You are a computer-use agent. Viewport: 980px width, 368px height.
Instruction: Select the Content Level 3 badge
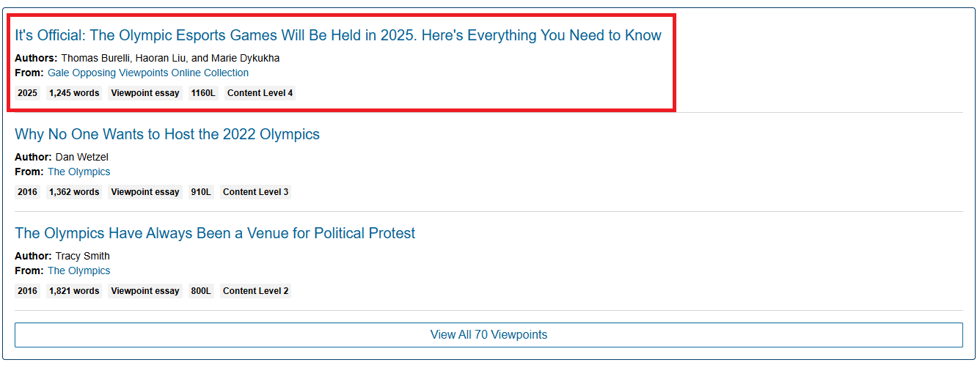[x=255, y=192]
